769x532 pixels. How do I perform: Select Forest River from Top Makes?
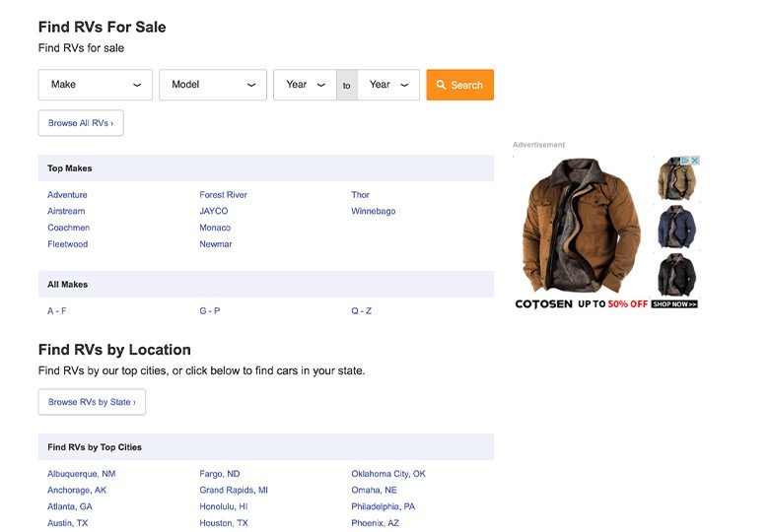(223, 195)
